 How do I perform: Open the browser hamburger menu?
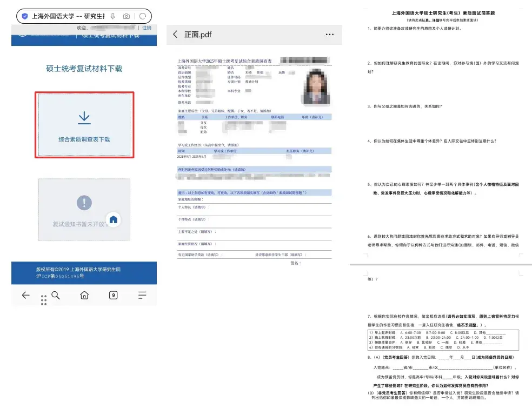(x=142, y=295)
